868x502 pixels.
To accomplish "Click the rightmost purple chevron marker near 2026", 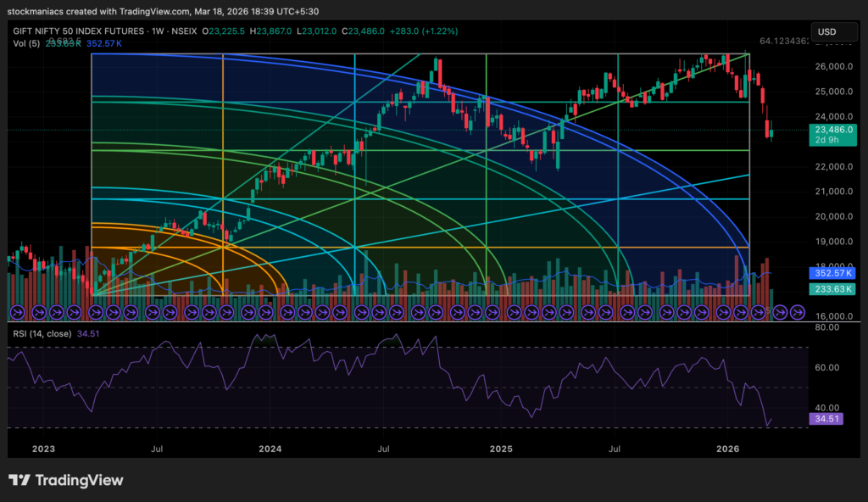I will [x=798, y=312].
